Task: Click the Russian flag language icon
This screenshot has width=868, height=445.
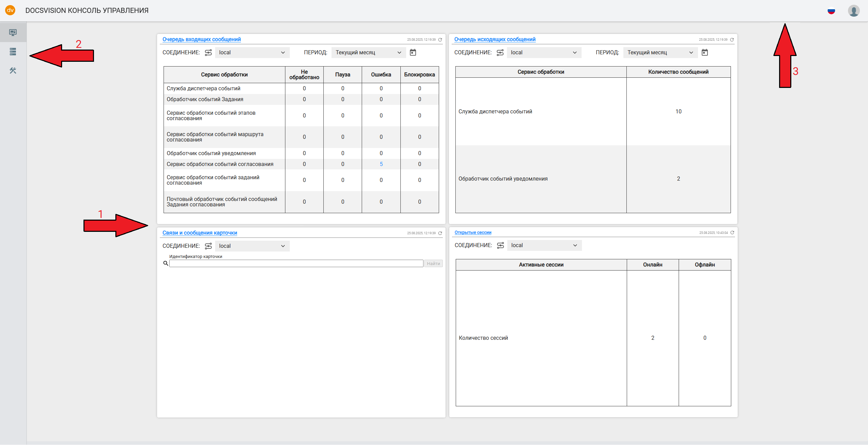Action: (831, 11)
